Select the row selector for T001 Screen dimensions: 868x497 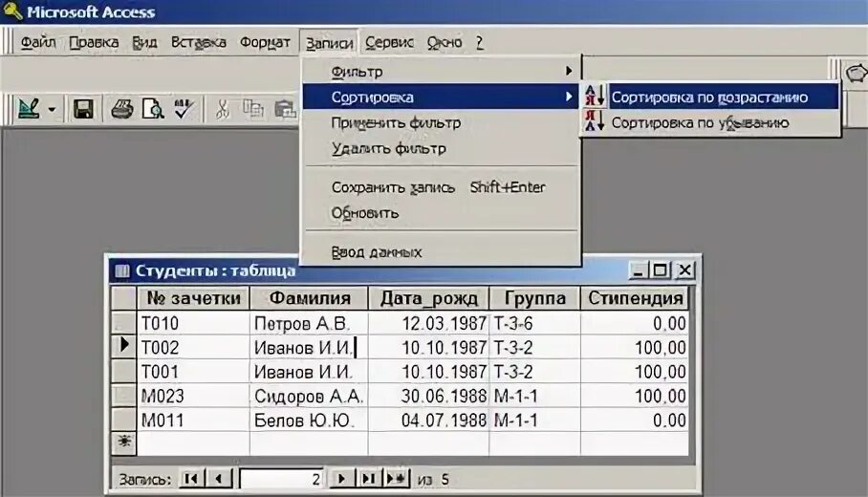click(x=124, y=372)
